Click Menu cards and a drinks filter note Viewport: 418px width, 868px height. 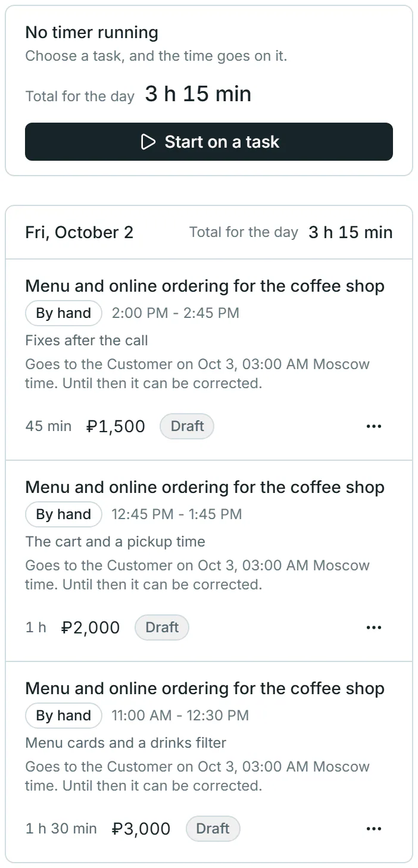click(x=126, y=743)
